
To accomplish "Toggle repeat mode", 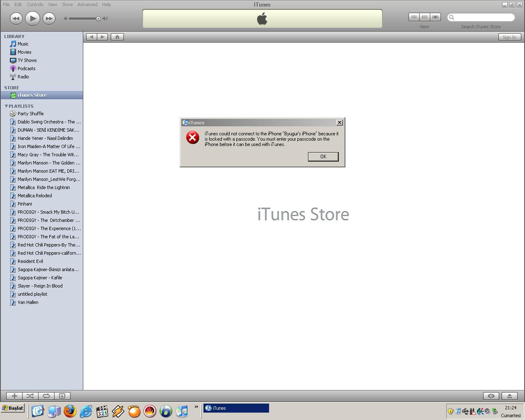I will click(x=46, y=396).
